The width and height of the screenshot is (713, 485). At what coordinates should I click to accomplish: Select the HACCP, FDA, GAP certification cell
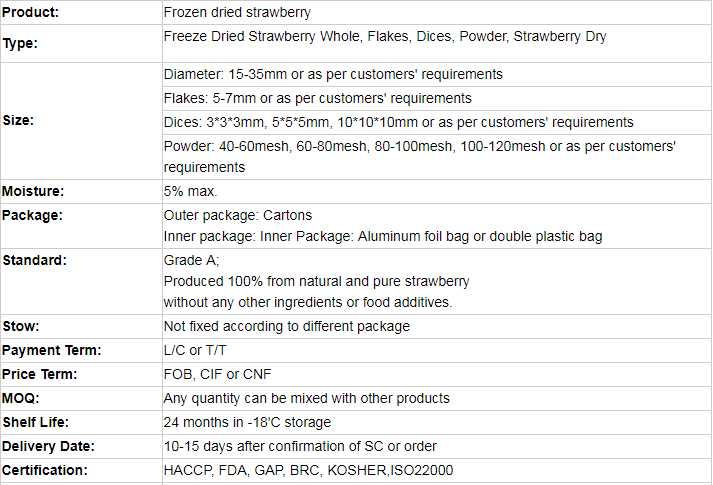point(308,470)
